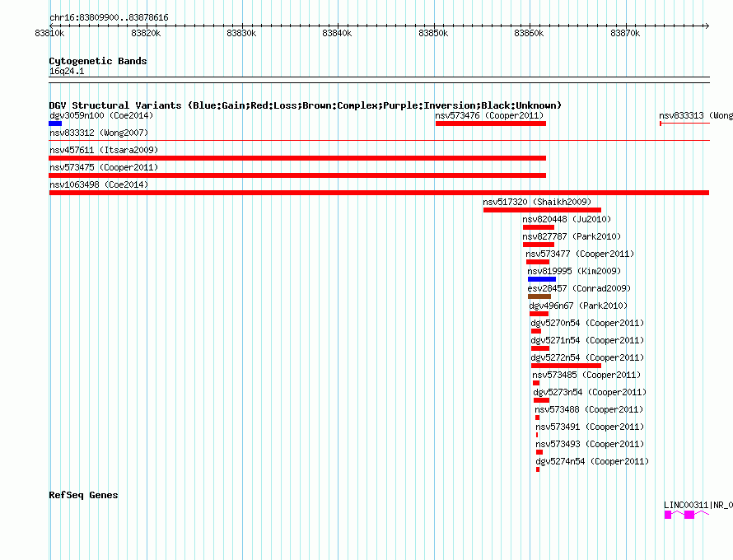733x560 pixels.
Task: Click the DGV Structural Variants track title
Action: coord(305,105)
